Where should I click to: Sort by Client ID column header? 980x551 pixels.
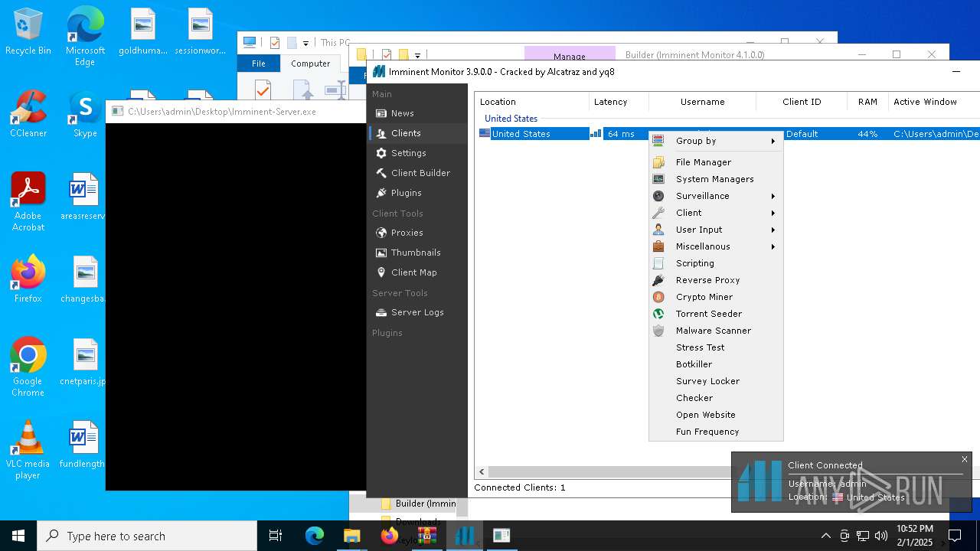(802, 102)
